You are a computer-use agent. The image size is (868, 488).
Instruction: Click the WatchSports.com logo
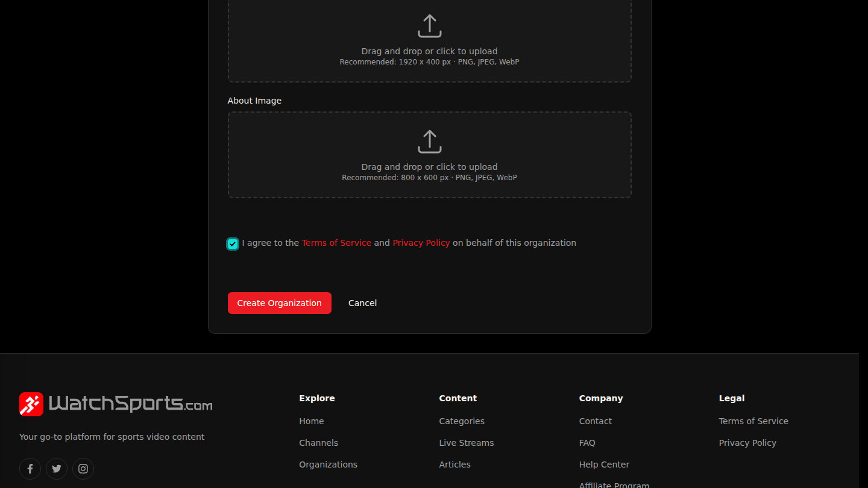tap(116, 404)
